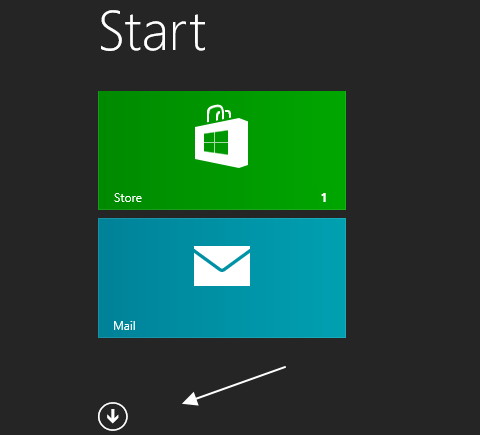Click the white envelope icon
Viewport: 480px width, 435px height.
point(222,266)
